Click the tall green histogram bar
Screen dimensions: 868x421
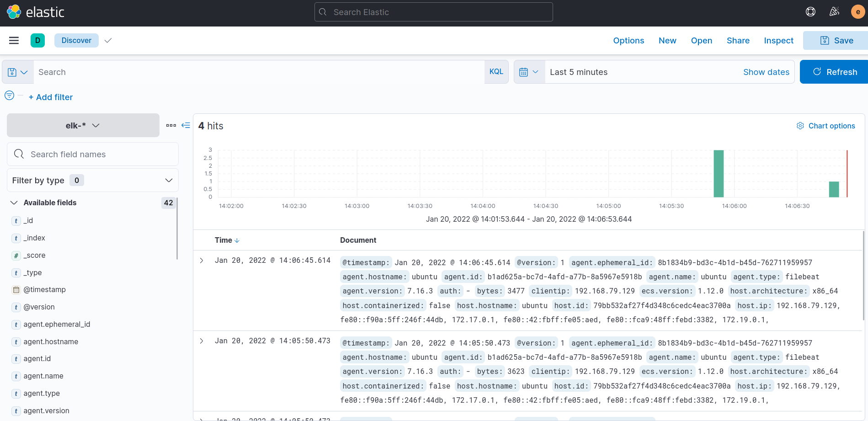[x=719, y=174]
